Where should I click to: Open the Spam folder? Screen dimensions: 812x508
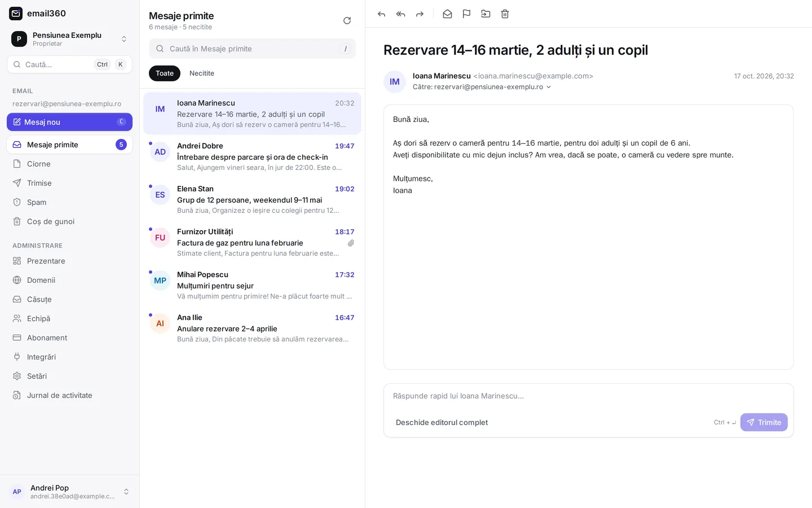pyautogui.click(x=69, y=202)
